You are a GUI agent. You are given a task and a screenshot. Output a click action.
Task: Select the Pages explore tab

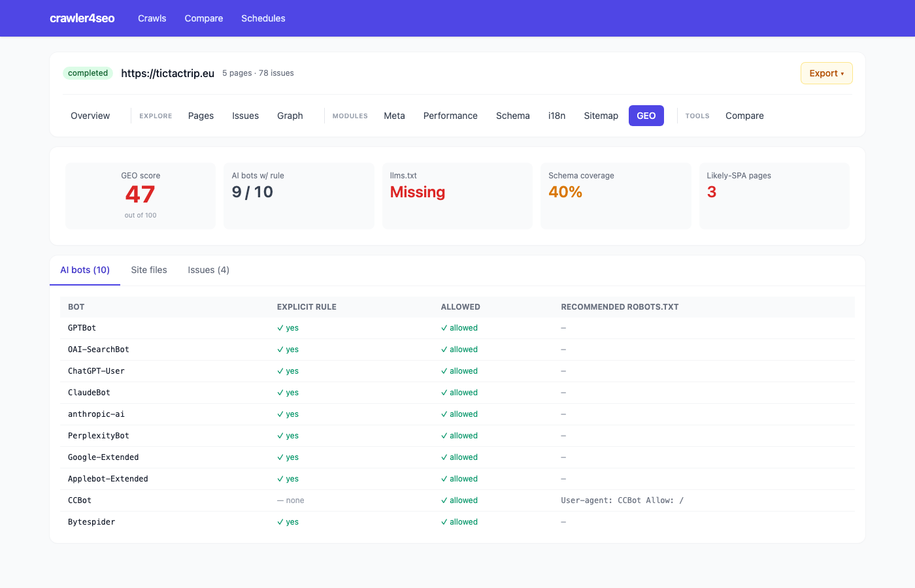click(201, 116)
